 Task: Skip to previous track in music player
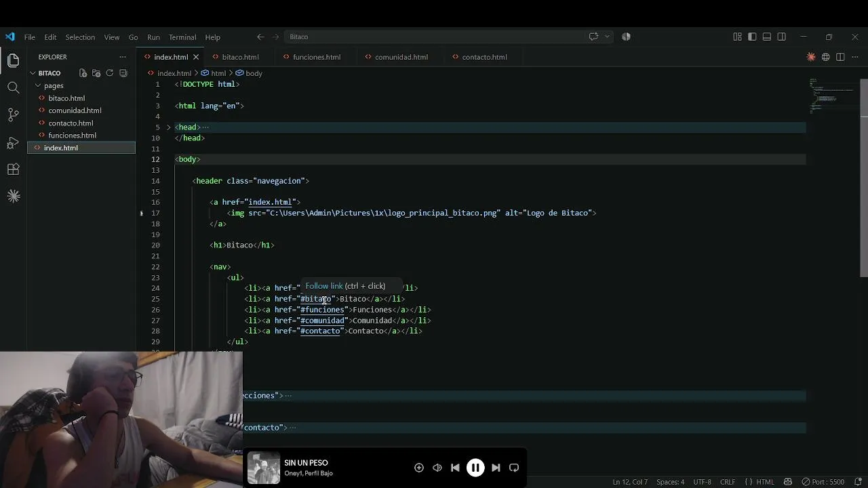[x=455, y=468]
